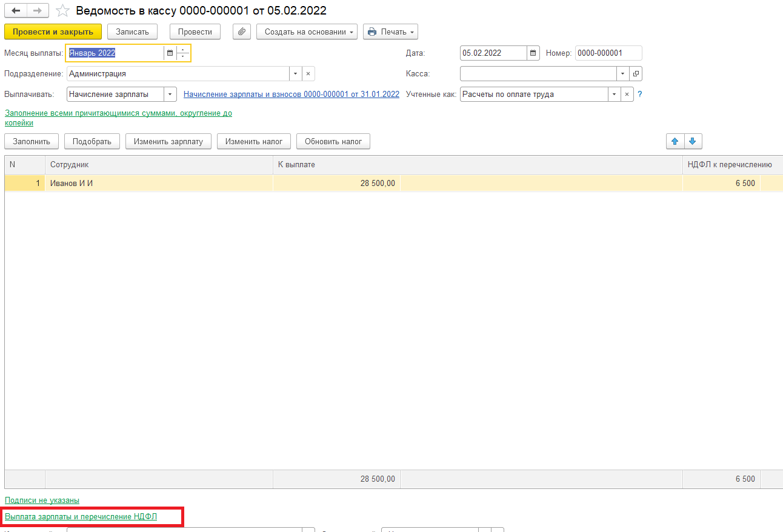Expand the Создать на основании menu
Image resolution: width=783 pixels, height=532 pixels.
[x=307, y=32]
